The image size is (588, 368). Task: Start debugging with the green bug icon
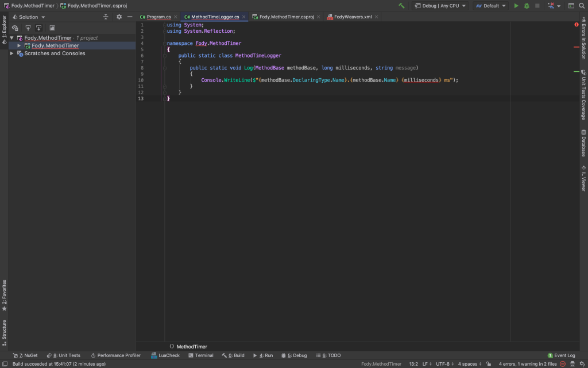(x=527, y=6)
